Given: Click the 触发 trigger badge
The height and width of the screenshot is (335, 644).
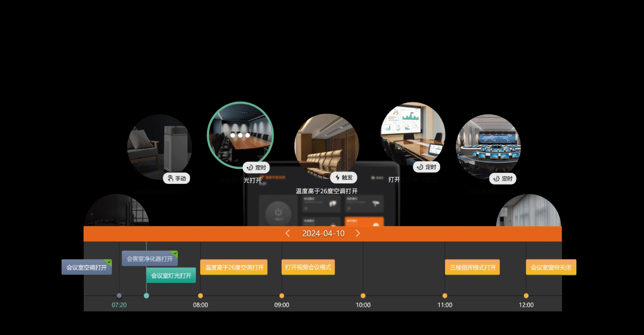Looking at the screenshot, I should 343,178.
